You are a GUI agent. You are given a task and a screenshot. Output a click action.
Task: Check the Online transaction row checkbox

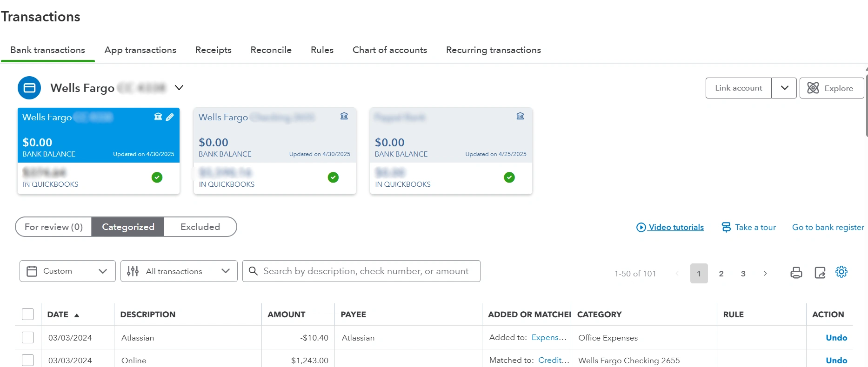(x=28, y=360)
